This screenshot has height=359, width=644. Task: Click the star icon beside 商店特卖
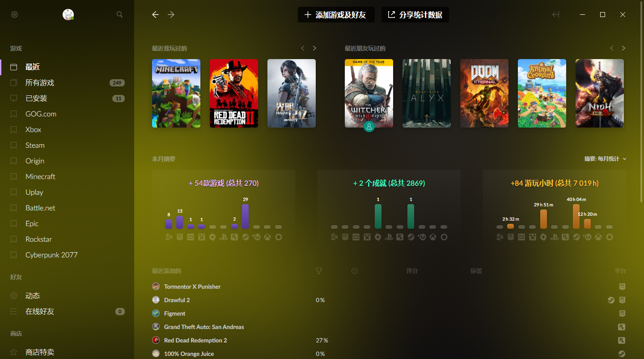tap(14, 352)
